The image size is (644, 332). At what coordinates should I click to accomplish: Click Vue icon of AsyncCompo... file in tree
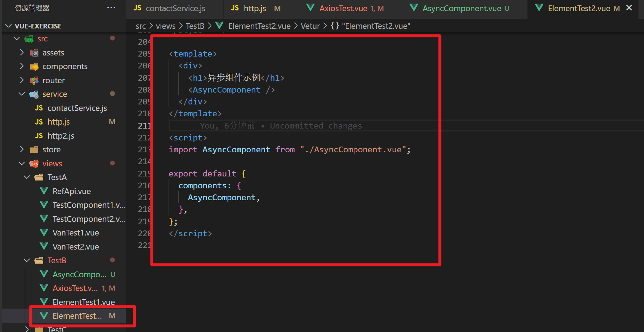point(44,274)
